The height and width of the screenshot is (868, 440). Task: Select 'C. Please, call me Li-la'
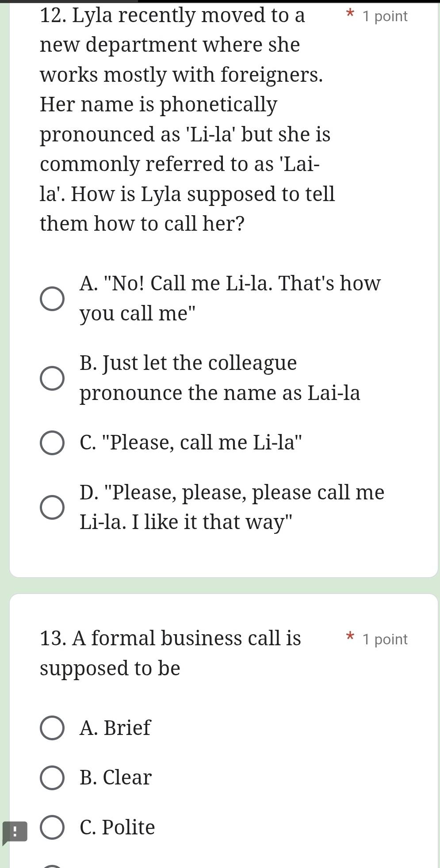52,442
